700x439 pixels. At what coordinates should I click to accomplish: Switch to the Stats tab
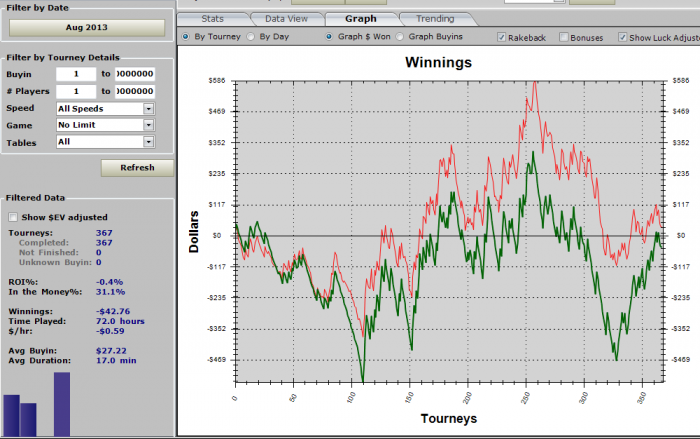[212, 19]
